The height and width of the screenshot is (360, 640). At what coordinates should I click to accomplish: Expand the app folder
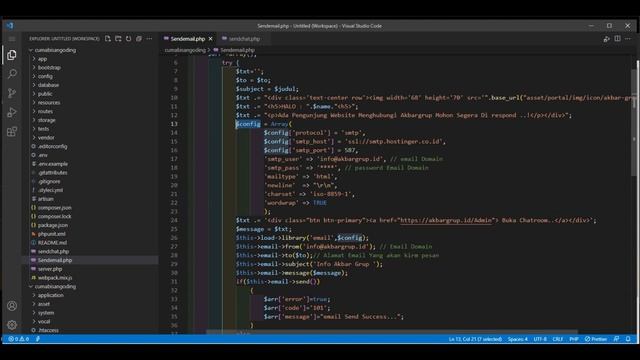(x=42, y=59)
